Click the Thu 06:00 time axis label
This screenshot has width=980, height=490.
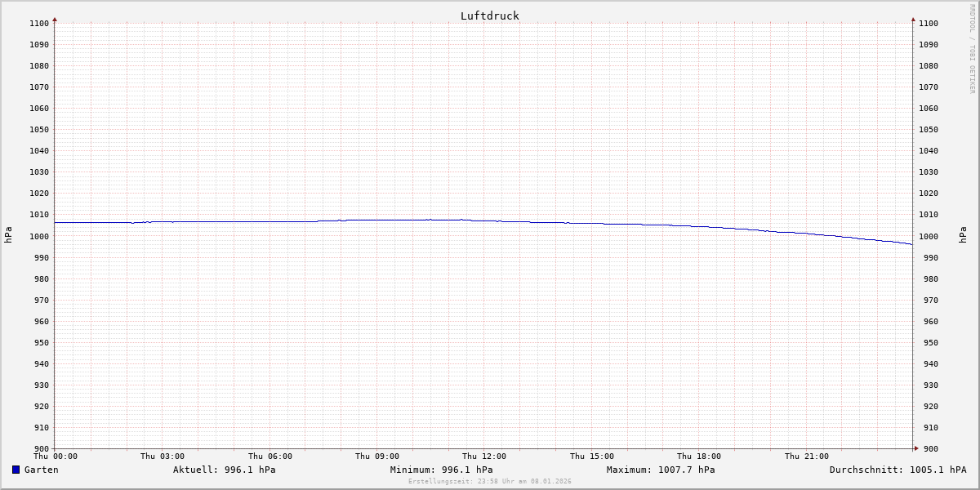tap(269, 457)
